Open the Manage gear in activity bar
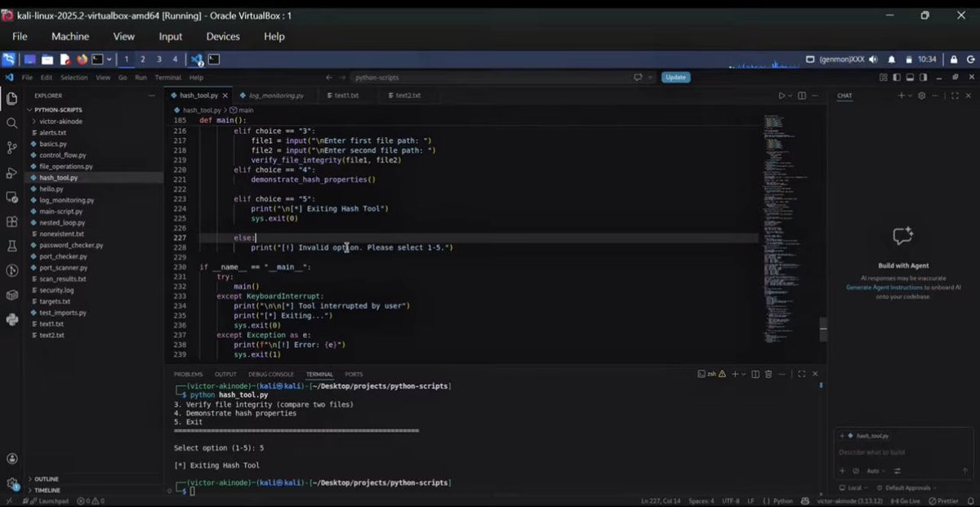This screenshot has width=980, height=507. click(x=11, y=483)
